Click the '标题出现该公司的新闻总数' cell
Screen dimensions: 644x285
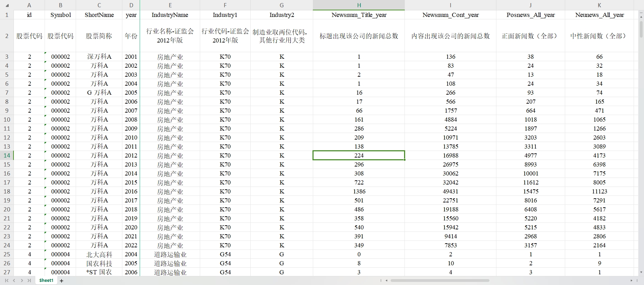pyautogui.click(x=359, y=36)
